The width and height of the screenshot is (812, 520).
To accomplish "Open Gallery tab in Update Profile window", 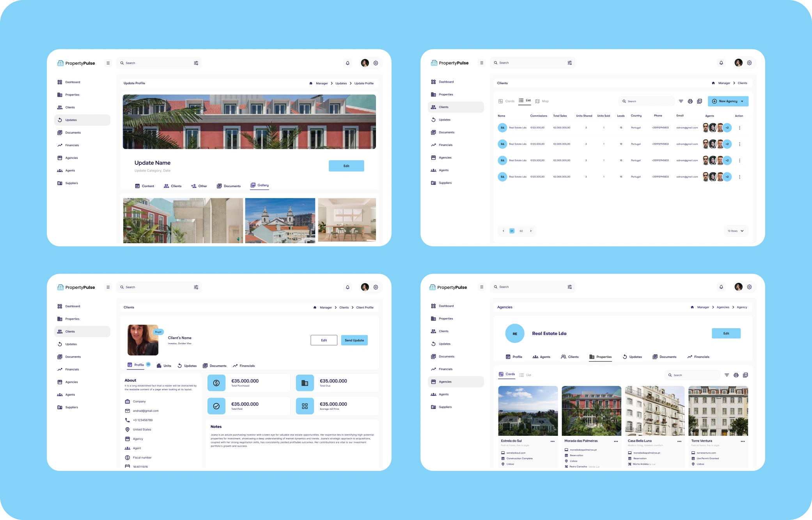I will click(x=259, y=186).
